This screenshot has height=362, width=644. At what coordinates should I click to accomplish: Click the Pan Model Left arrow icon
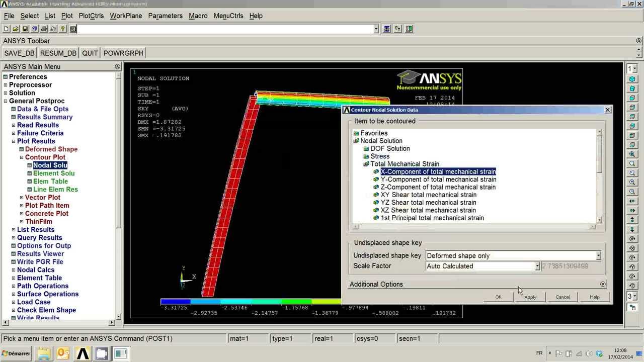(x=632, y=201)
